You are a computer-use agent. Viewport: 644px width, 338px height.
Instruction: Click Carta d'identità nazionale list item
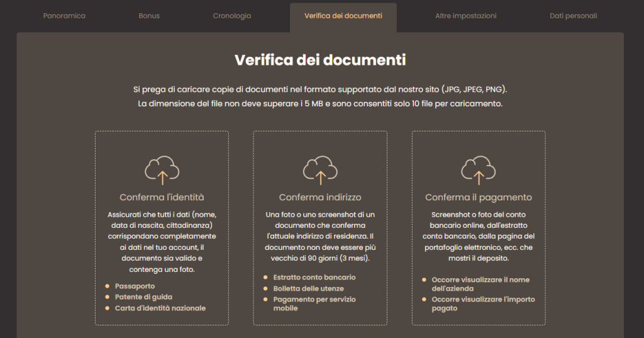click(160, 308)
